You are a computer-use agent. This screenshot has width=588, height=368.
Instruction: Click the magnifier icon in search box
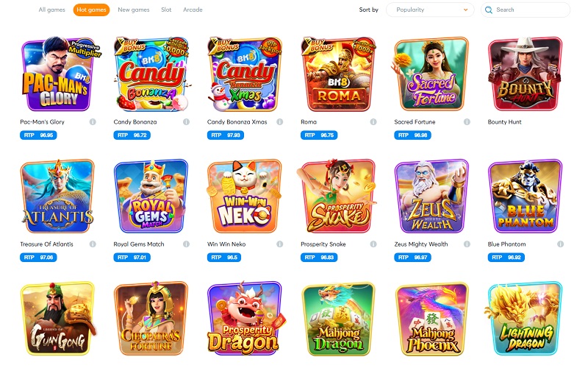coord(489,10)
